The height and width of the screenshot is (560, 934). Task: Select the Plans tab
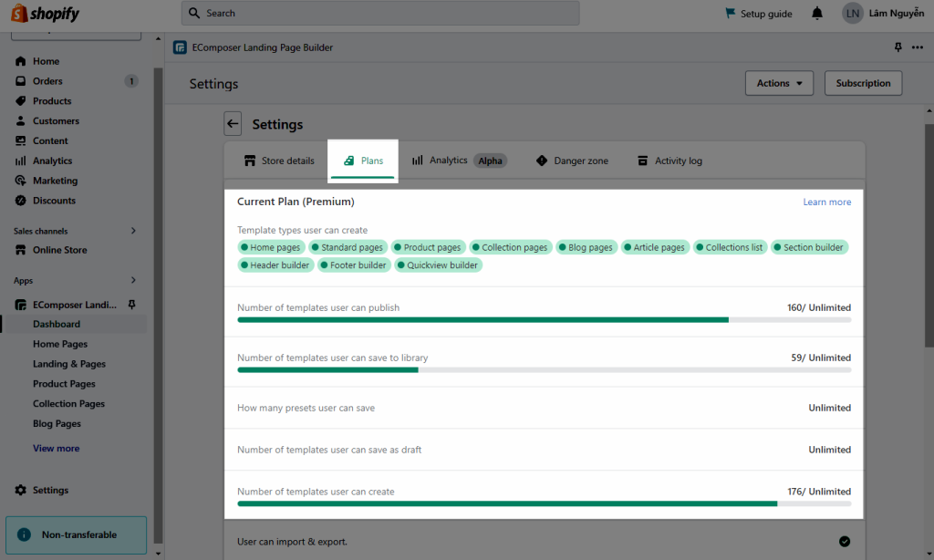click(363, 161)
